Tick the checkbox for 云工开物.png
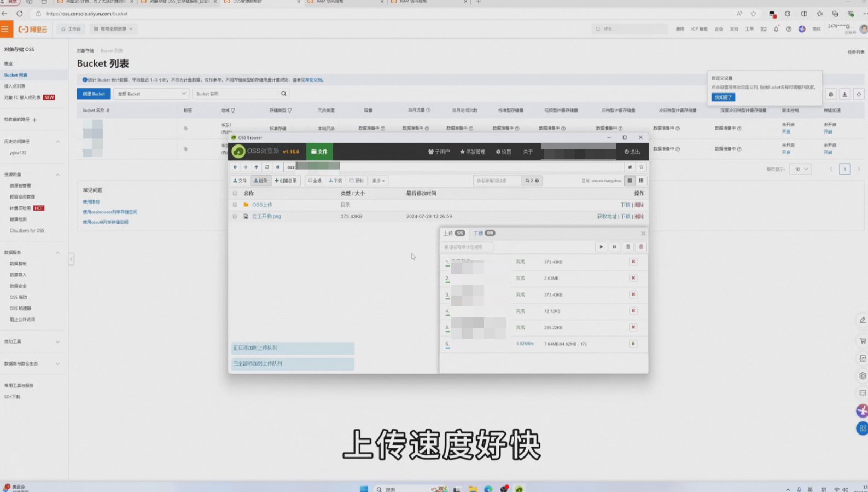Viewport: 868px width, 492px height. point(235,216)
